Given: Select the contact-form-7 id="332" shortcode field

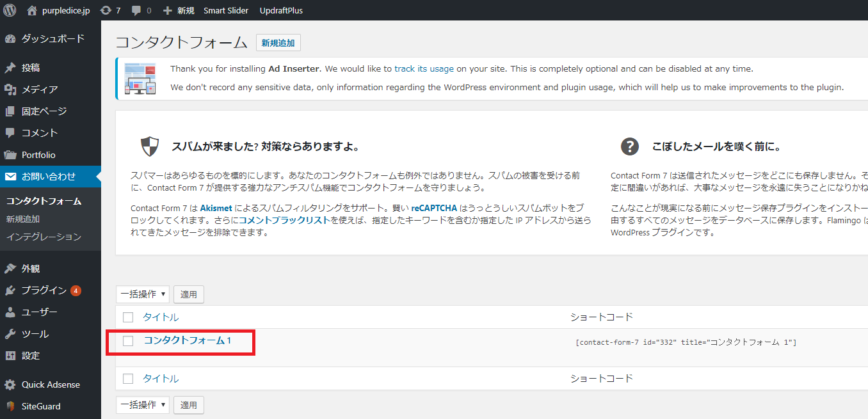Looking at the screenshot, I should pos(686,342).
